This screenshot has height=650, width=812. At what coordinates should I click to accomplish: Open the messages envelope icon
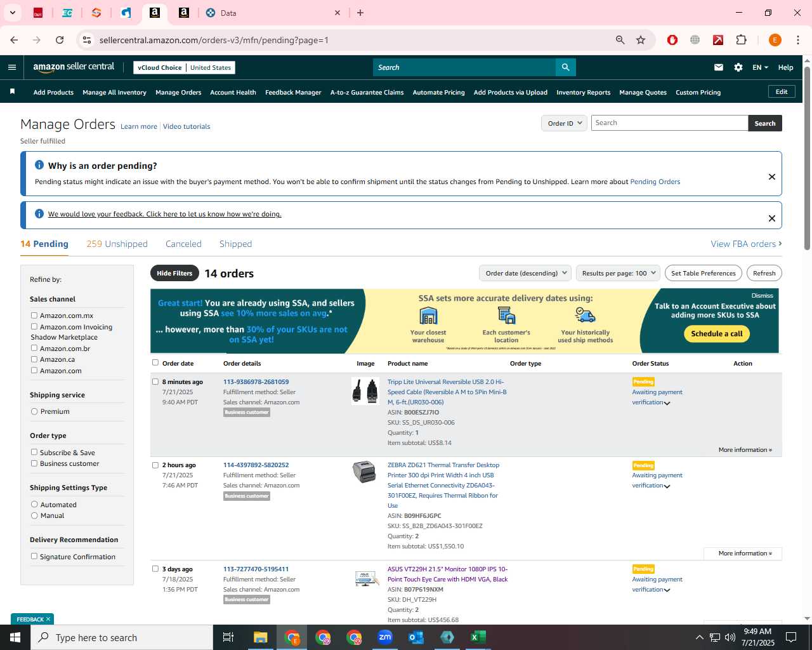coord(719,67)
